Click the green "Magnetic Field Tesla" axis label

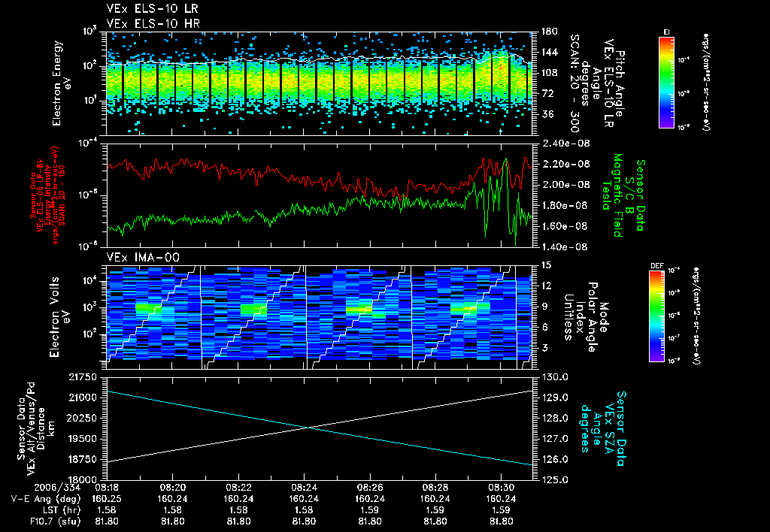[612, 195]
